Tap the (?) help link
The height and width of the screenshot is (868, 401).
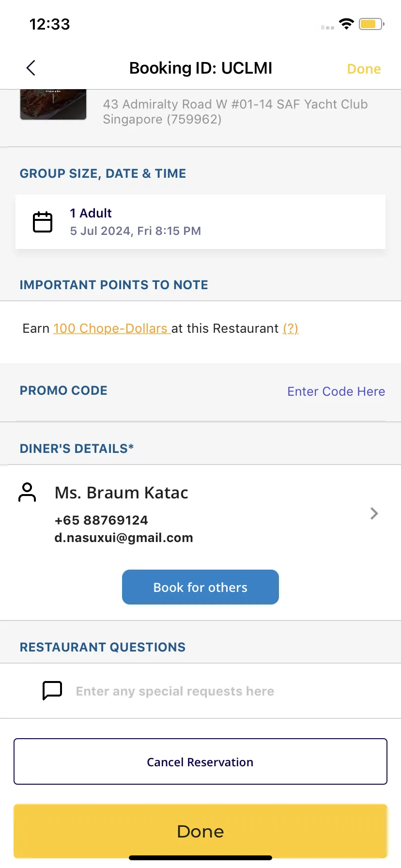pyautogui.click(x=291, y=328)
